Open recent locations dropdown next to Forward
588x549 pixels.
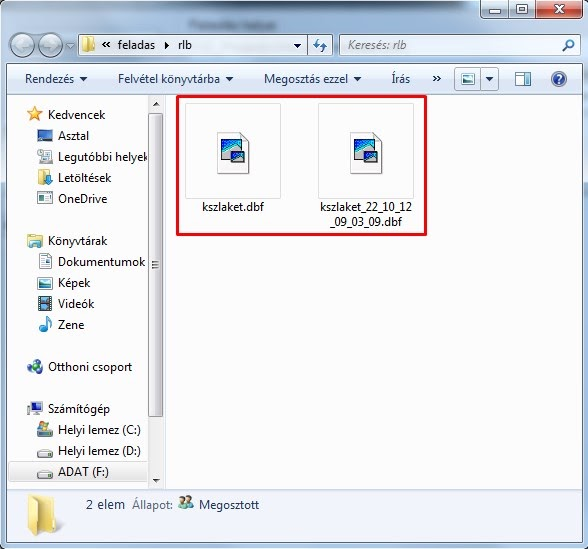tap(70, 46)
